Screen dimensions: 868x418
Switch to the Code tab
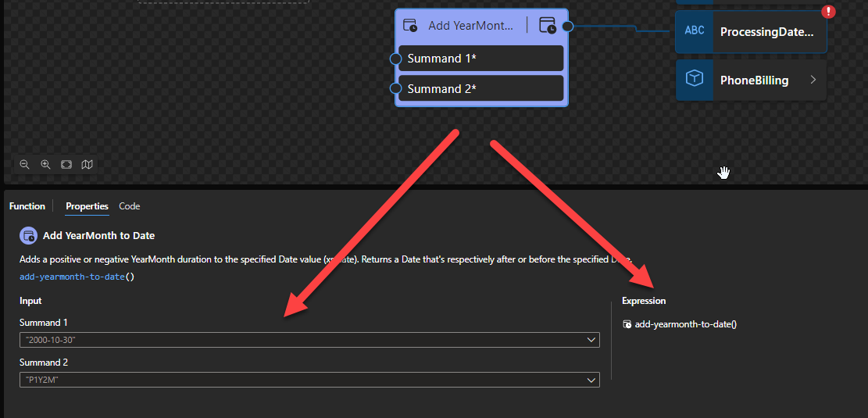(x=129, y=206)
